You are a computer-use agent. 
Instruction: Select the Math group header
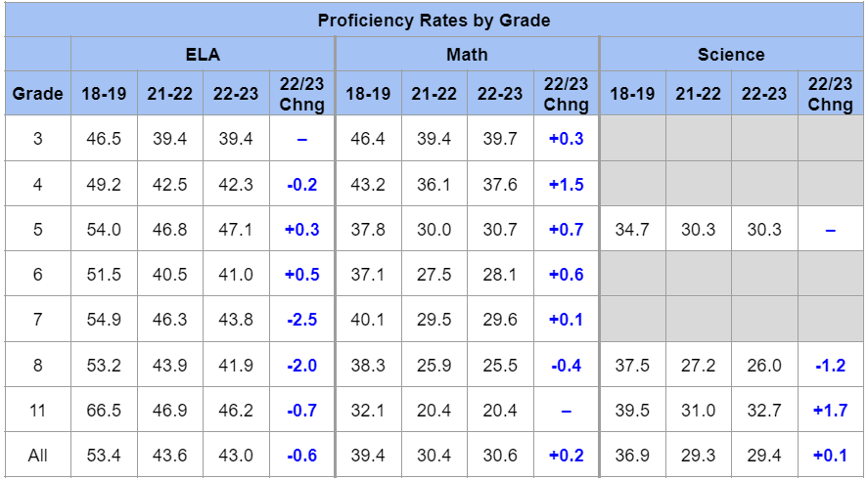pos(467,55)
